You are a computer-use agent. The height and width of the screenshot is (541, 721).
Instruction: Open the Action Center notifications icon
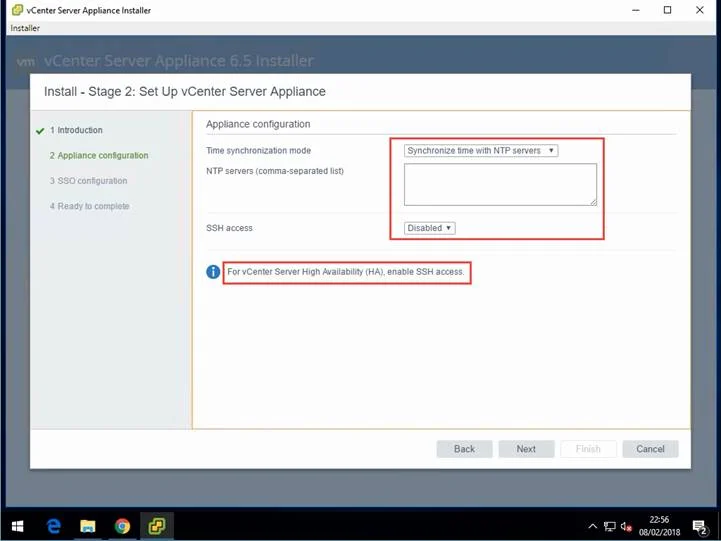tap(700, 527)
